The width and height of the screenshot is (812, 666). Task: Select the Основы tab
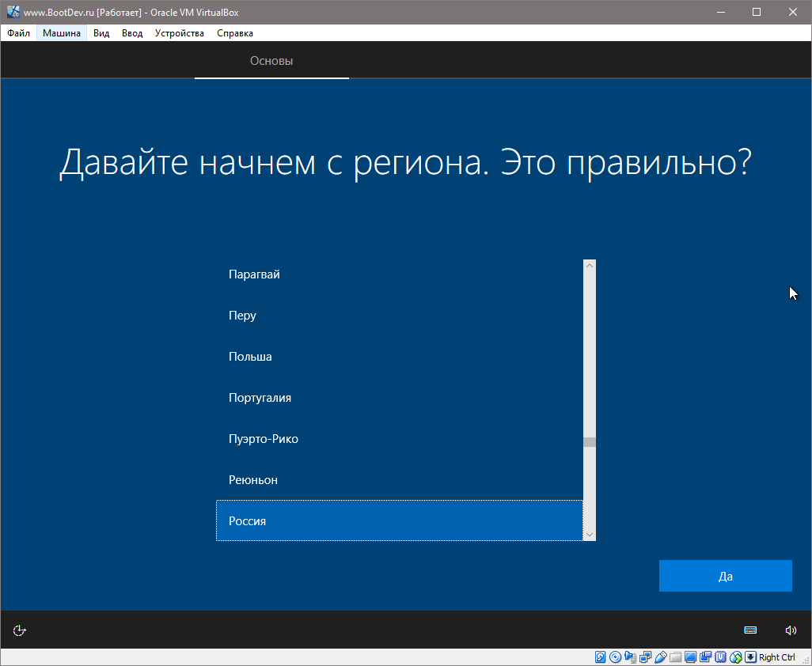pos(271,61)
